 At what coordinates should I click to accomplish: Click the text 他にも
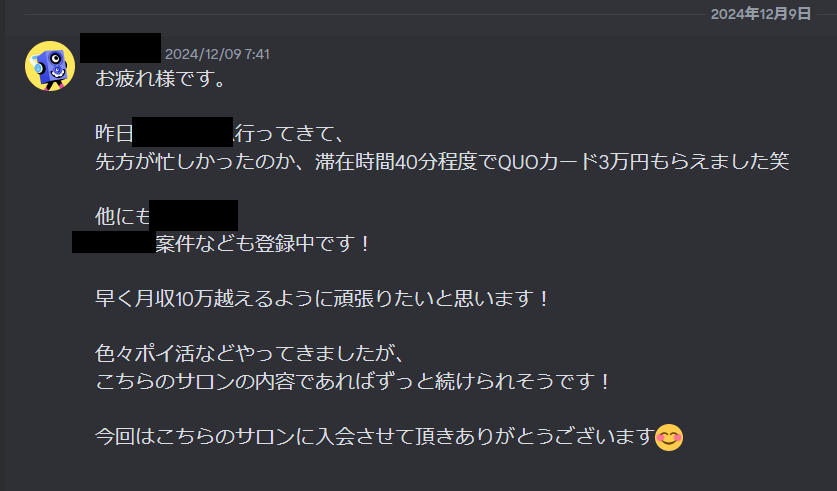pos(123,216)
